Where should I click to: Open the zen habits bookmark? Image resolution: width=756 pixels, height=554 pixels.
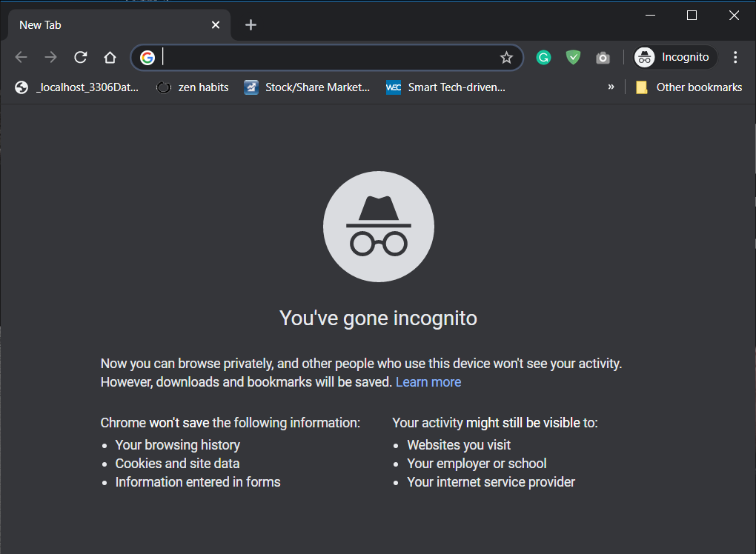[193, 87]
